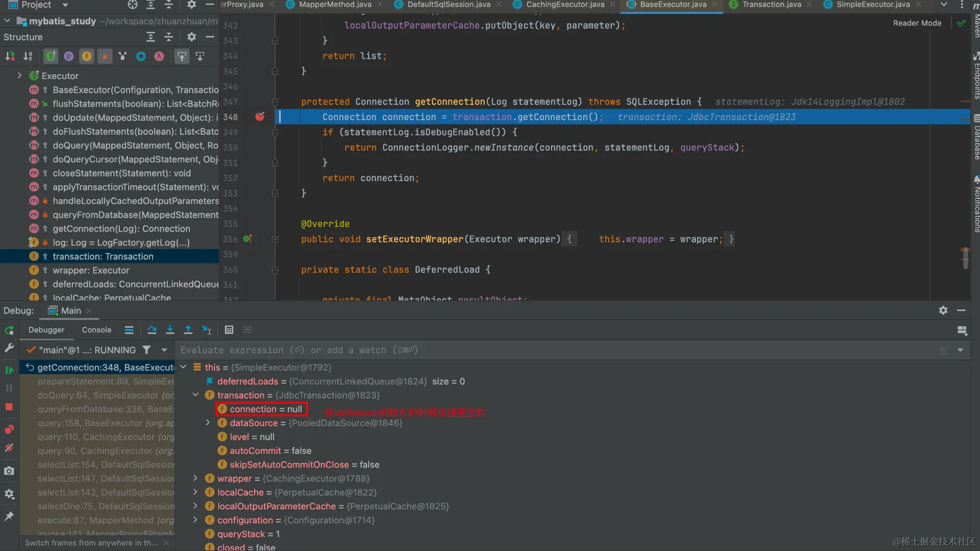Toggle sort by visibility in Structure
The image size is (980, 551).
(10, 56)
